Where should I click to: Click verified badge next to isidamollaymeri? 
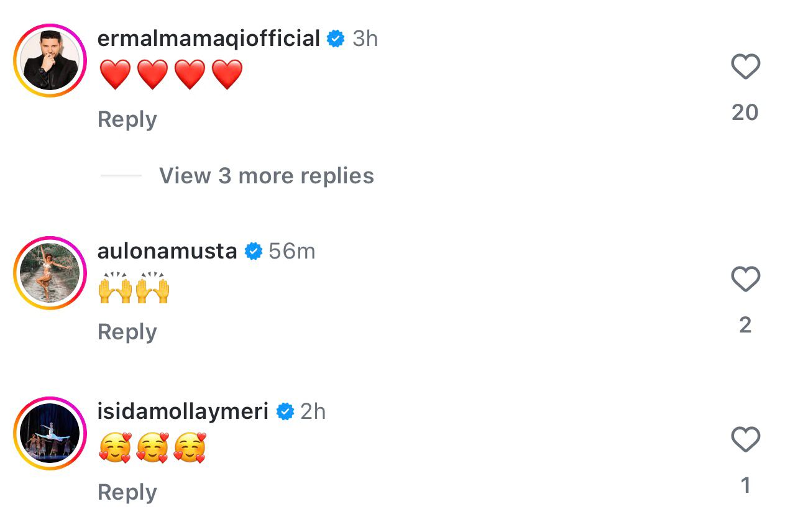coord(285,412)
